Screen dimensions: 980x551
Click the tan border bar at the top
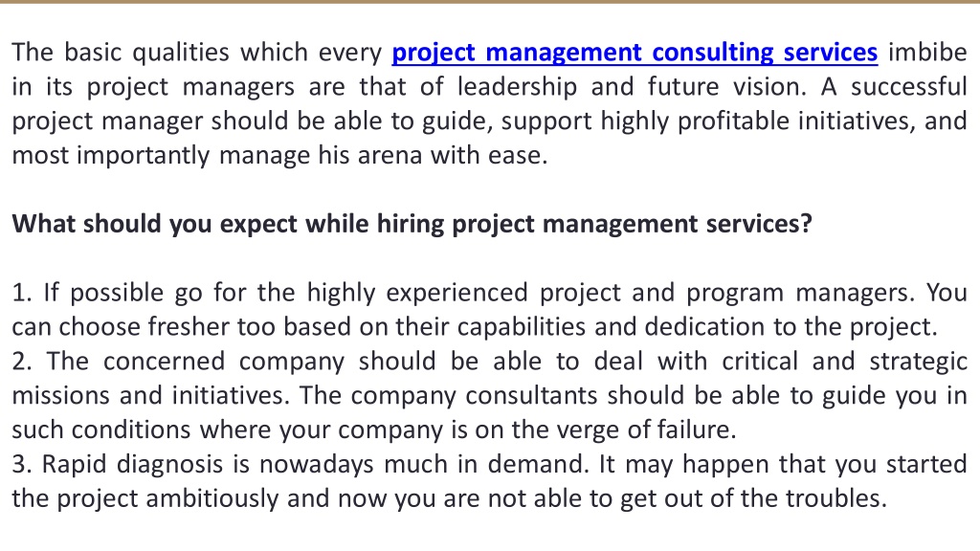[490, 2]
